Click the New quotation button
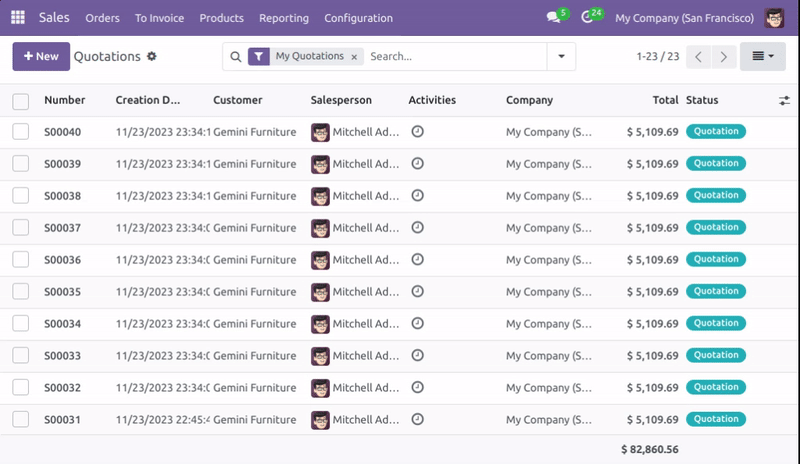 click(x=41, y=57)
